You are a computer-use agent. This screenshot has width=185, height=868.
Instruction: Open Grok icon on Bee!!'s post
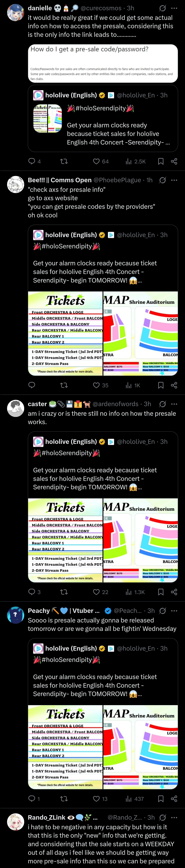click(x=162, y=180)
